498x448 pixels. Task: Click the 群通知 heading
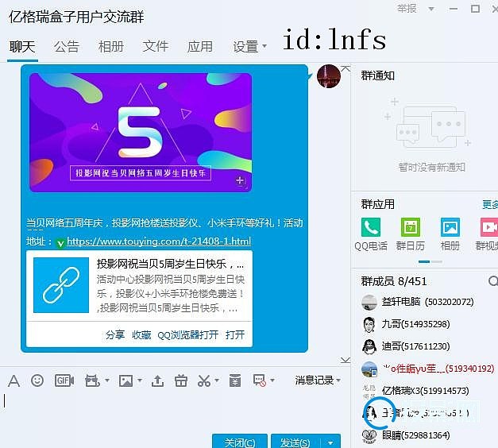(x=377, y=76)
